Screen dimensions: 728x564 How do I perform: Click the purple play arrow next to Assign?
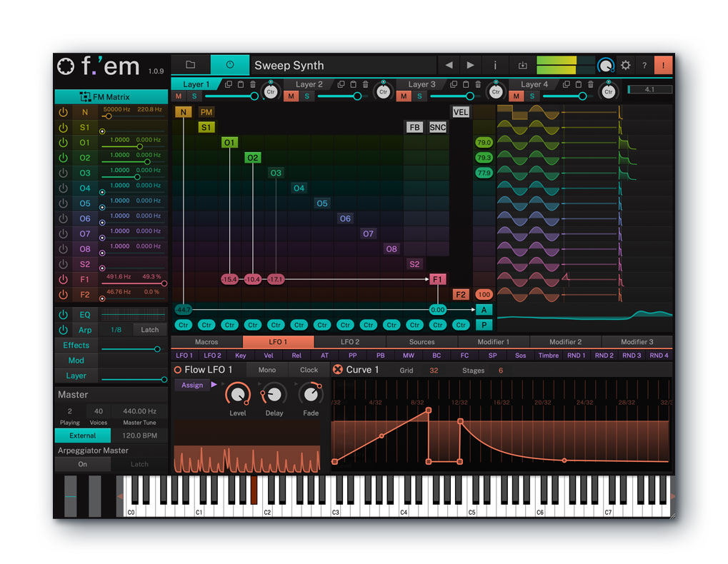coord(214,385)
